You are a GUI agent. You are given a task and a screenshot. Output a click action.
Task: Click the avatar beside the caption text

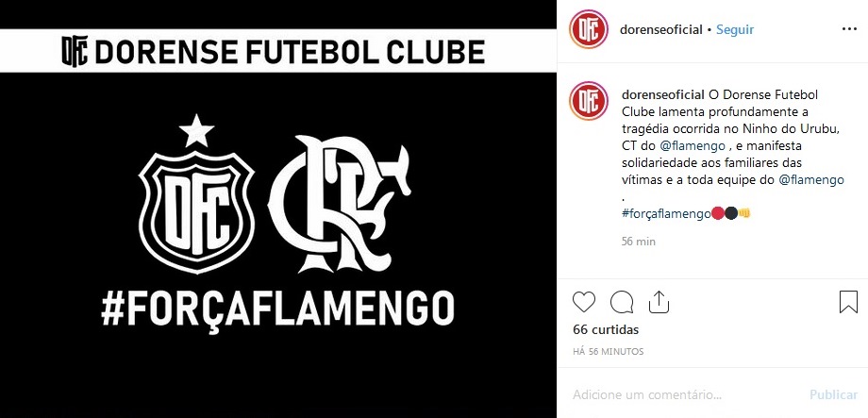click(x=589, y=101)
